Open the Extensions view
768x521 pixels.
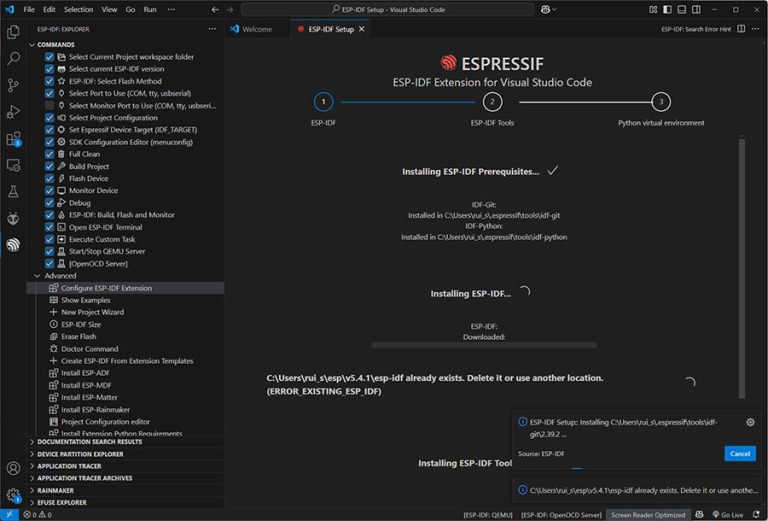tap(13, 139)
